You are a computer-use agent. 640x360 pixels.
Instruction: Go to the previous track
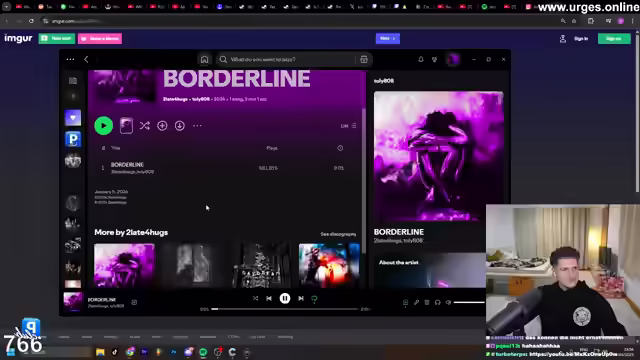point(269,298)
